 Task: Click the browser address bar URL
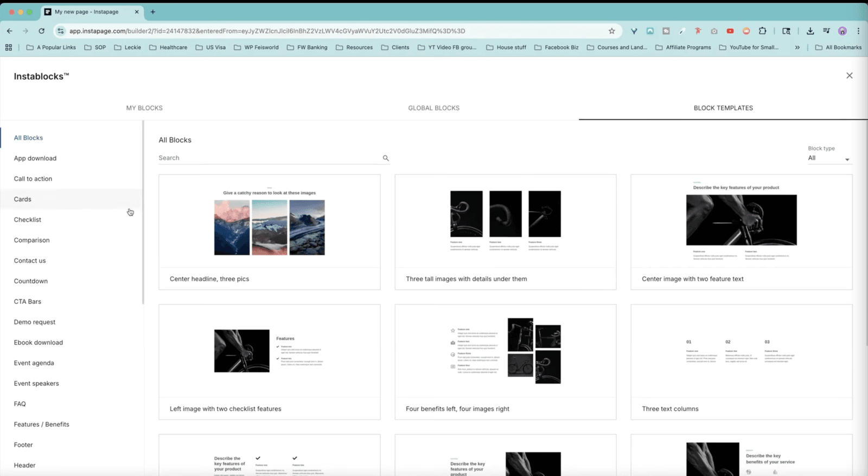pos(267,31)
